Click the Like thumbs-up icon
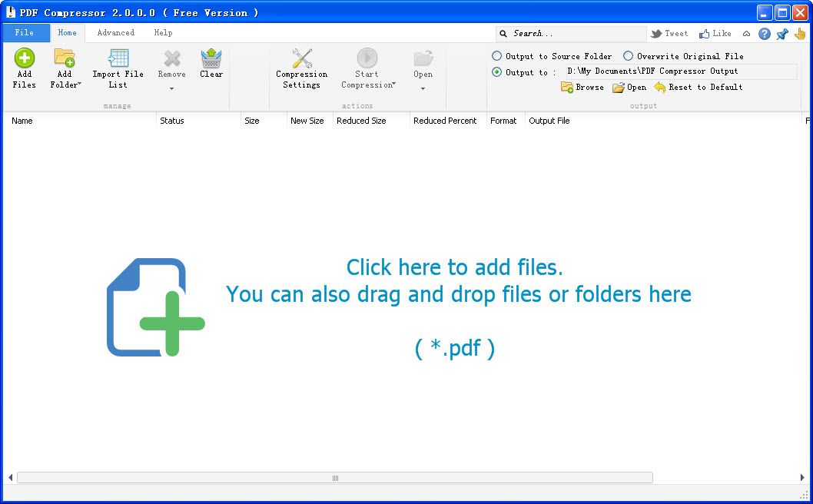The image size is (813, 504). (704, 34)
